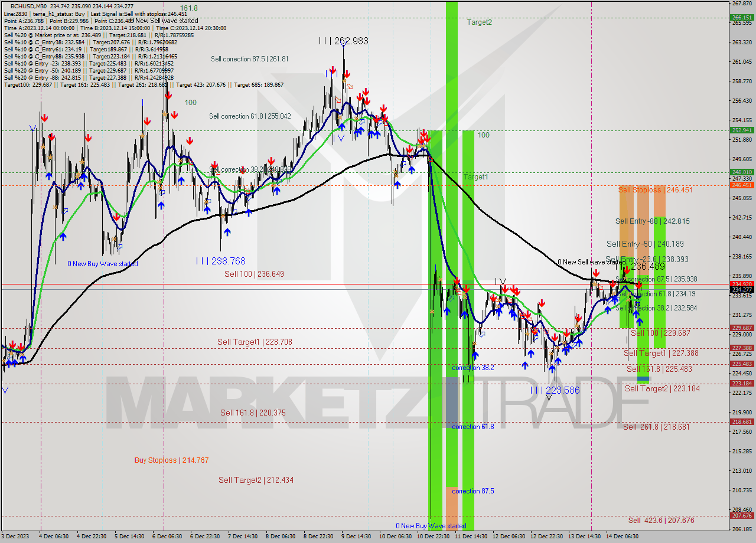The height and width of the screenshot is (543, 756).
Task: Select the 'I I I 238.768' low label
Action: point(220,261)
